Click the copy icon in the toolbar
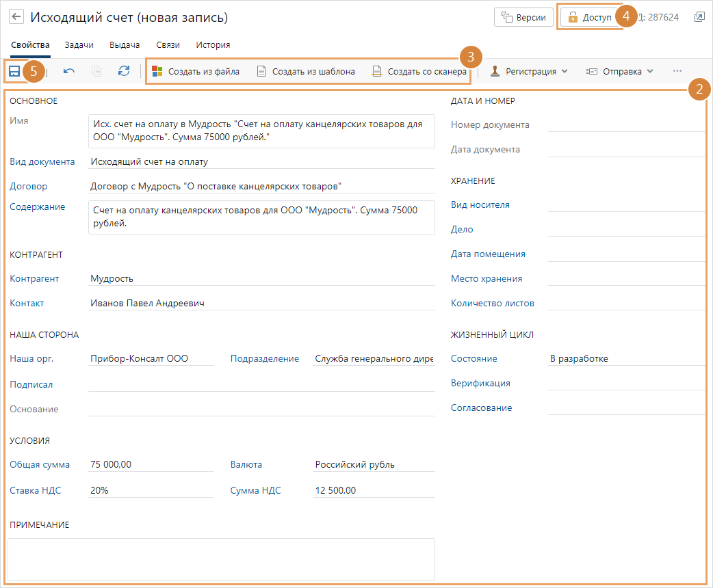This screenshot has height=588, width=713. click(x=96, y=71)
